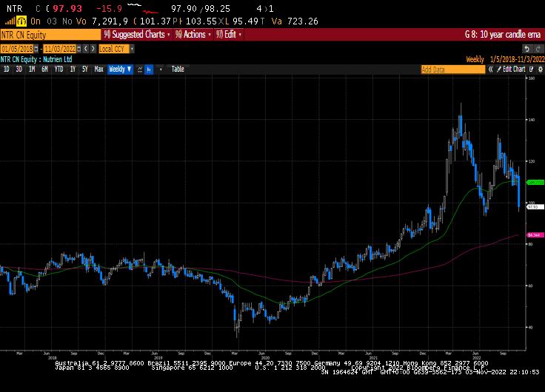The height and width of the screenshot is (392, 545).
Task: Click low price 95.49 in header
Action: pos(245,21)
